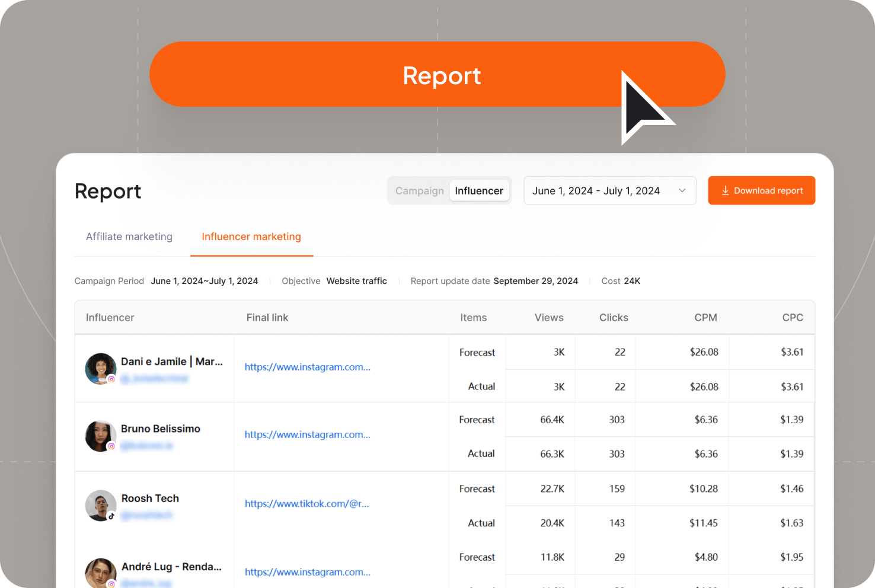The image size is (875, 588).
Task: Click the '$1.95' CPC cell
Action: pyautogui.click(x=792, y=557)
